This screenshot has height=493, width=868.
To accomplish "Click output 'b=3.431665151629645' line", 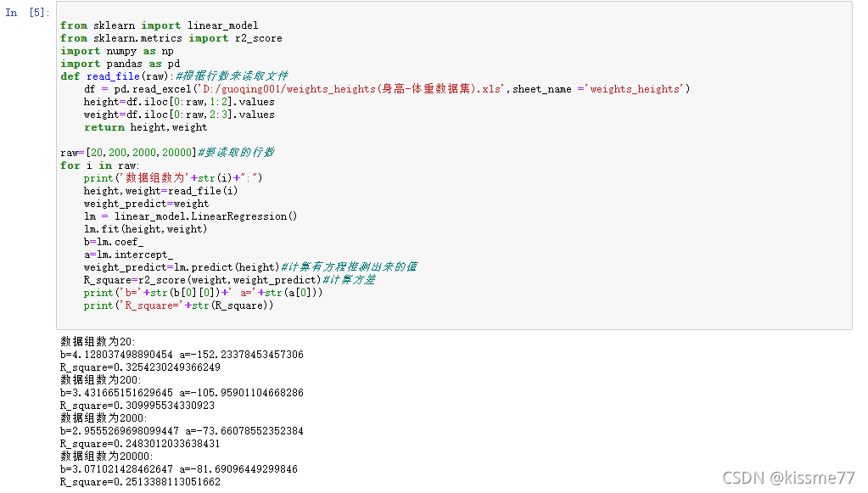I will point(182,393).
